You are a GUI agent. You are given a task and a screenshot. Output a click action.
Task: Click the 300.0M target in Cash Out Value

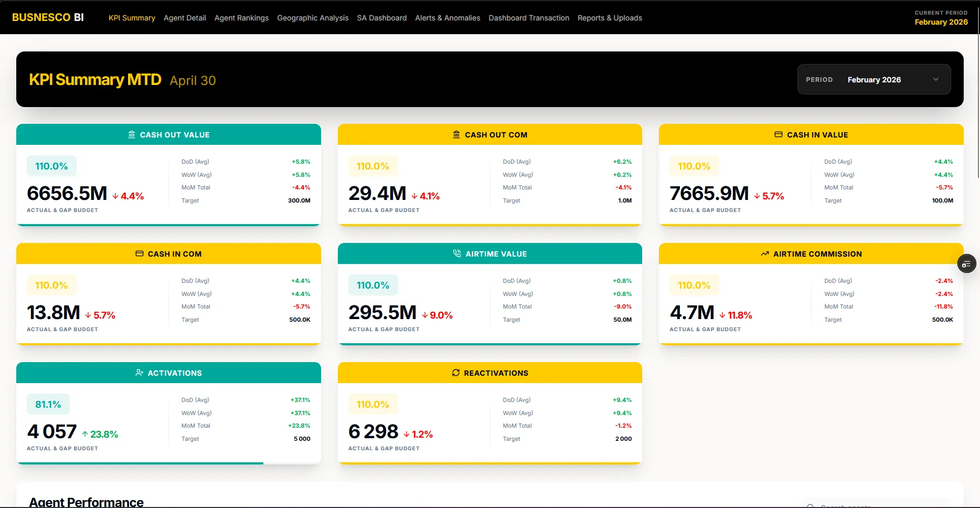[x=299, y=200]
